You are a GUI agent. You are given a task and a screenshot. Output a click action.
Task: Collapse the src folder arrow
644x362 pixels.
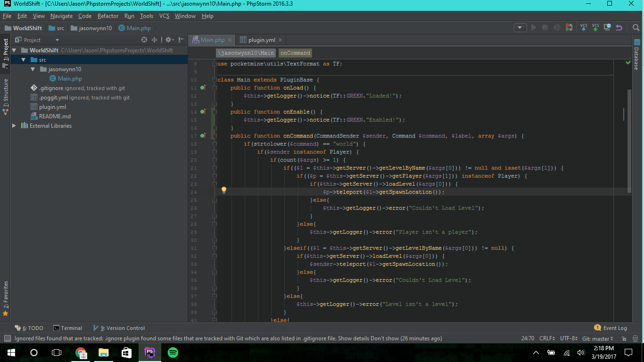[23, 60]
